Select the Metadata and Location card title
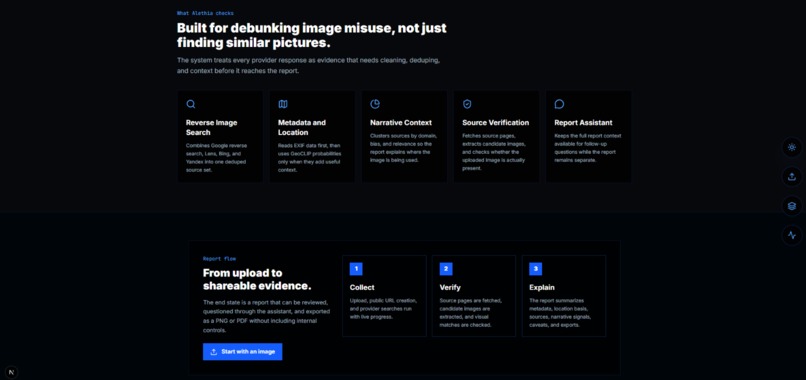This screenshot has width=806, height=380. [x=302, y=128]
